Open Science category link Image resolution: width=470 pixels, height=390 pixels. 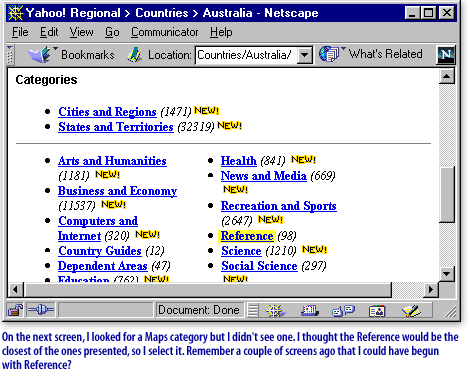[241, 251]
